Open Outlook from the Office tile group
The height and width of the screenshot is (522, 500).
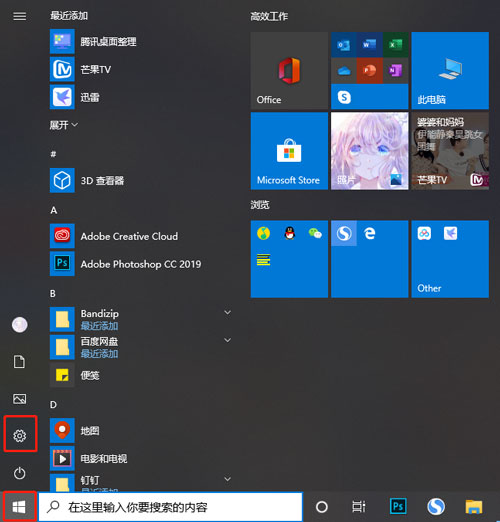pos(343,45)
